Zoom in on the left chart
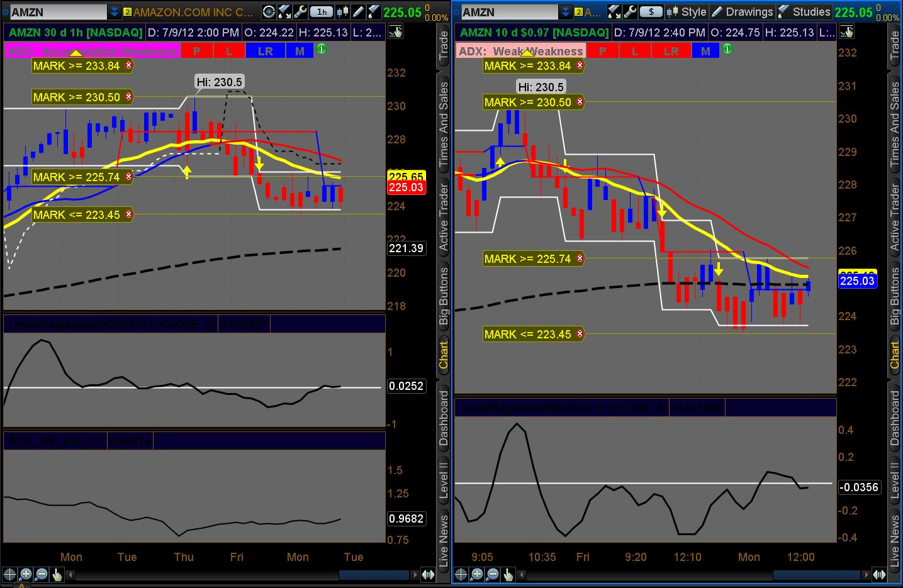The height and width of the screenshot is (588, 903). click(26, 574)
